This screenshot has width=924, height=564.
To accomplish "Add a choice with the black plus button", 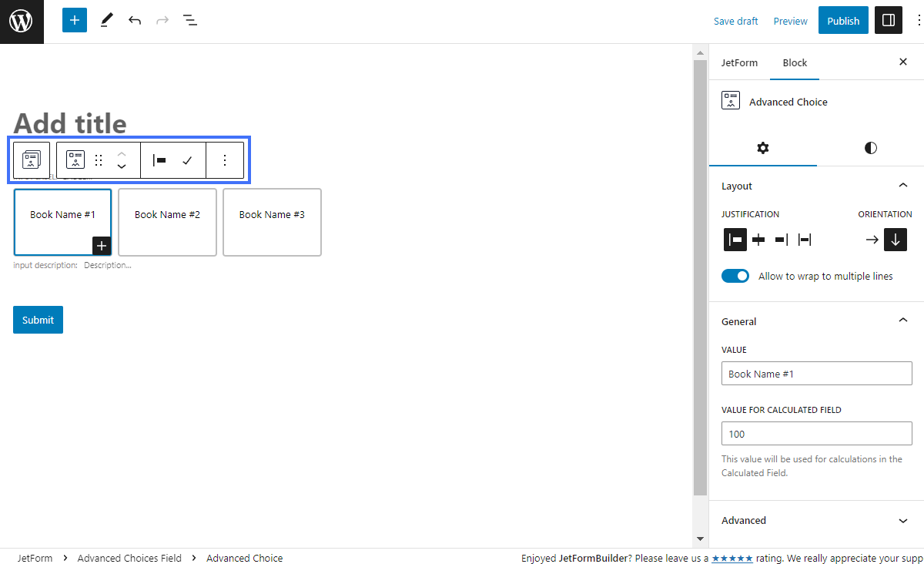I will pos(102,246).
